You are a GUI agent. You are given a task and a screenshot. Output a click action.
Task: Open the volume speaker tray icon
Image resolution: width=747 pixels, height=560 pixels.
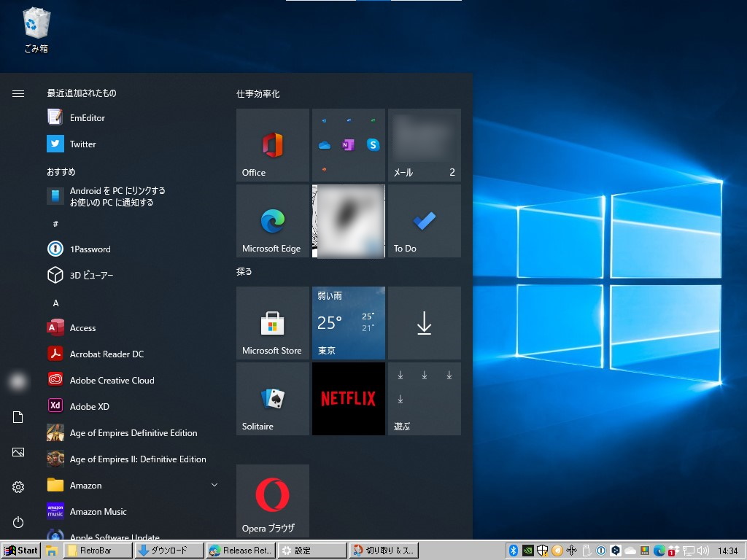click(703, 551)
